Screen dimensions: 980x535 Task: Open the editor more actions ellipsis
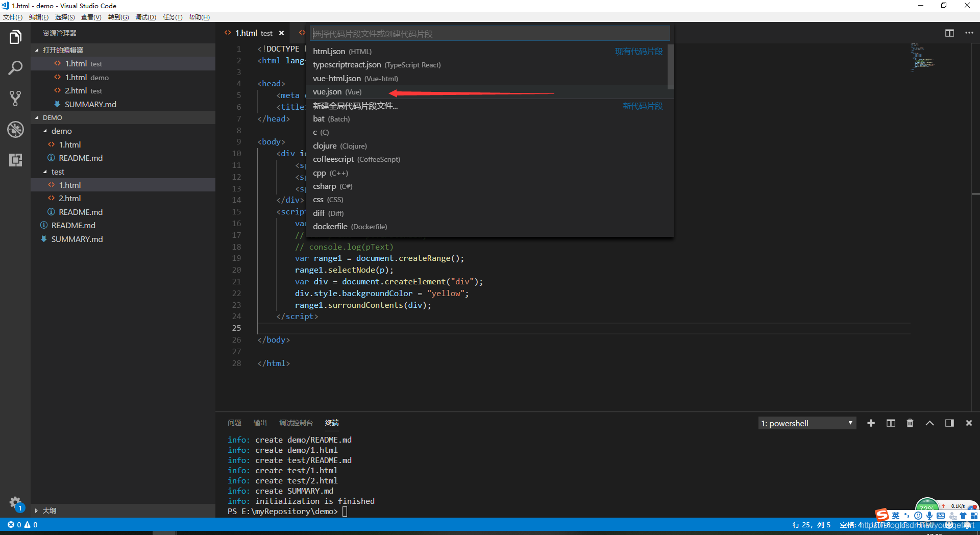(x=969, y=33)
